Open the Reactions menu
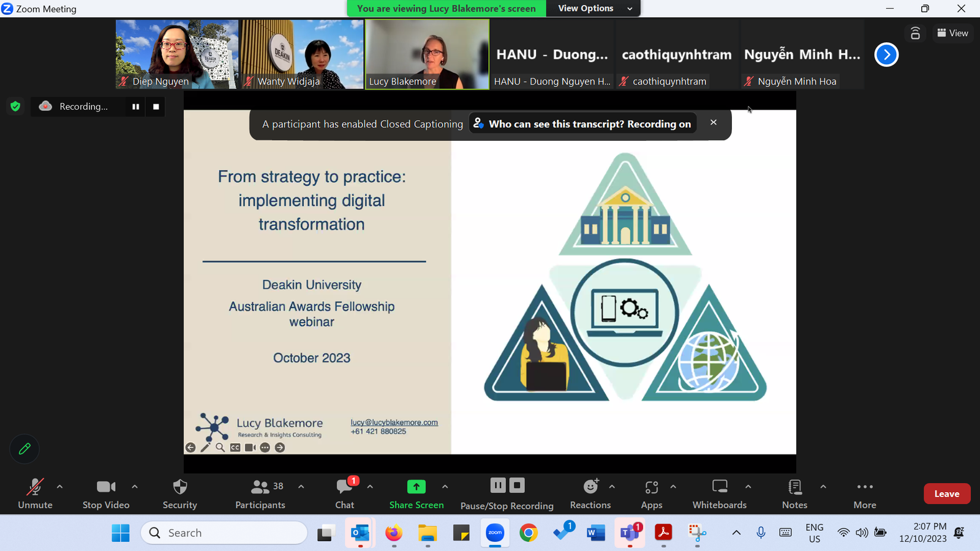Viewport: 980px width, 551px height. pos(590,493)
